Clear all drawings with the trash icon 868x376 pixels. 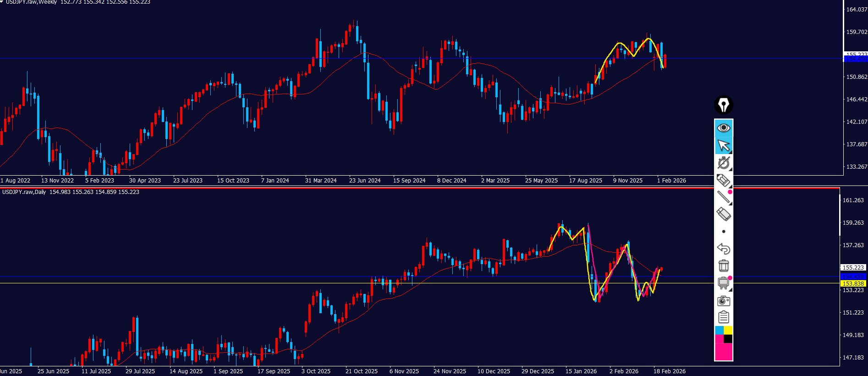pos(723,265)
